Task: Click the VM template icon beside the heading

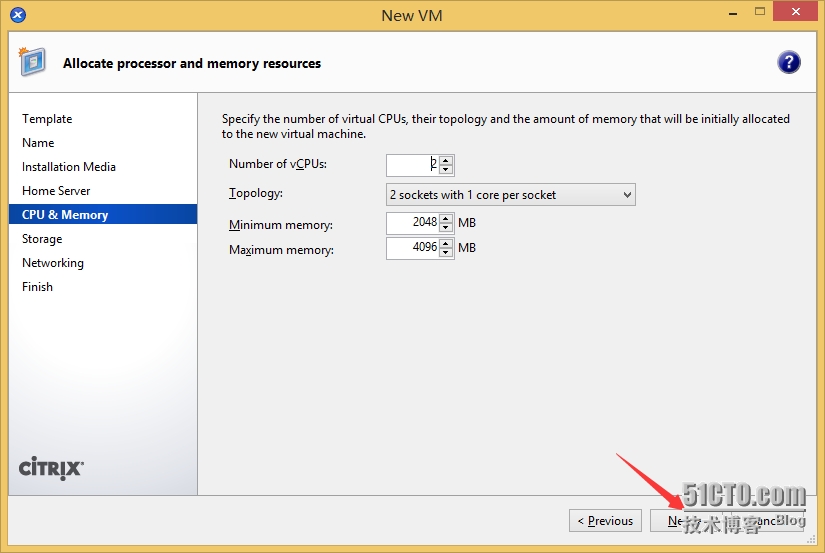Action: (x=32, y=62)
